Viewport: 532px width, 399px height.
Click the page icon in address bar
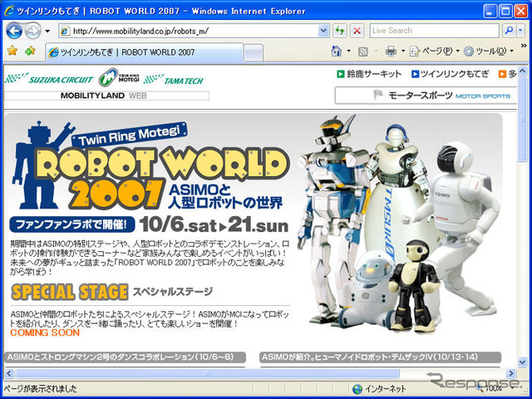65,32
